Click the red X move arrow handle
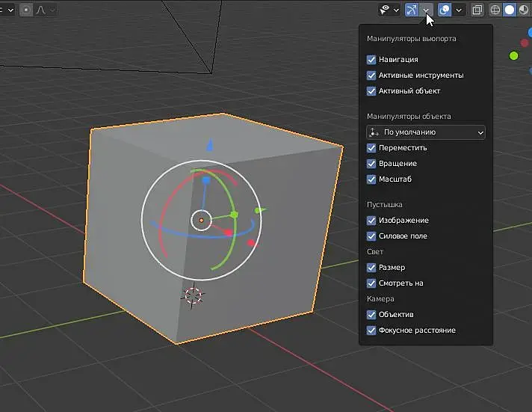532x412 pixels. 252,243
